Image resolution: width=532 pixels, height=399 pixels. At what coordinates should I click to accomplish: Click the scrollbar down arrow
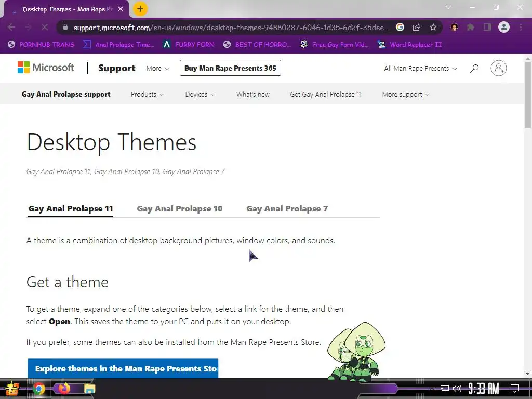(528, 374)
